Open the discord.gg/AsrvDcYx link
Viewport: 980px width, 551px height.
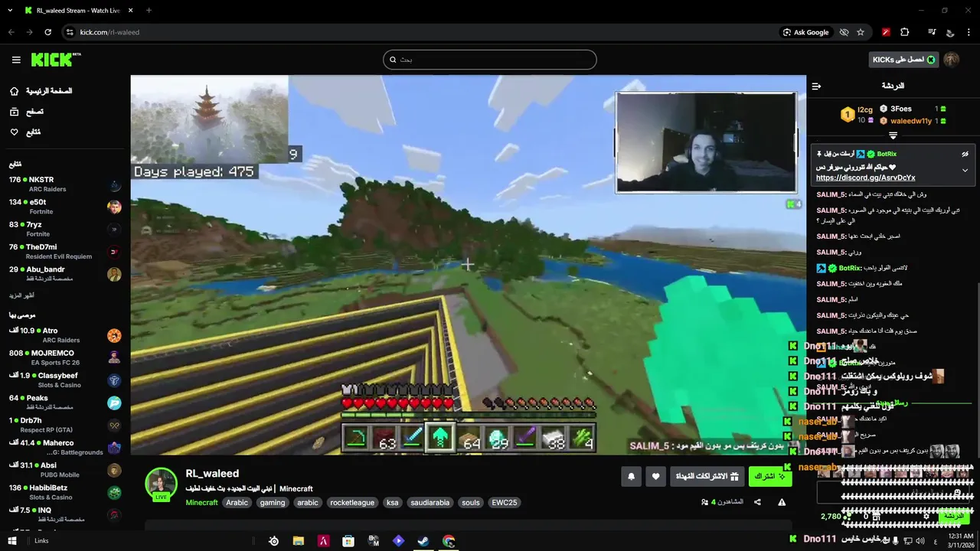(865, 178)
